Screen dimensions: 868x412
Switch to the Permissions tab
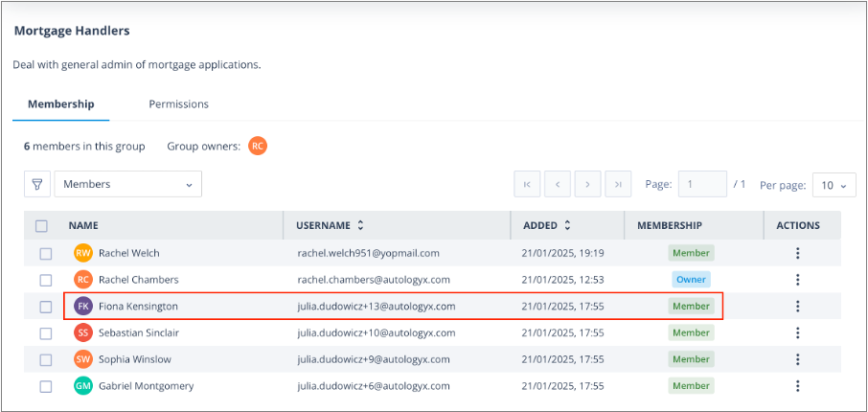coord(178,104)
